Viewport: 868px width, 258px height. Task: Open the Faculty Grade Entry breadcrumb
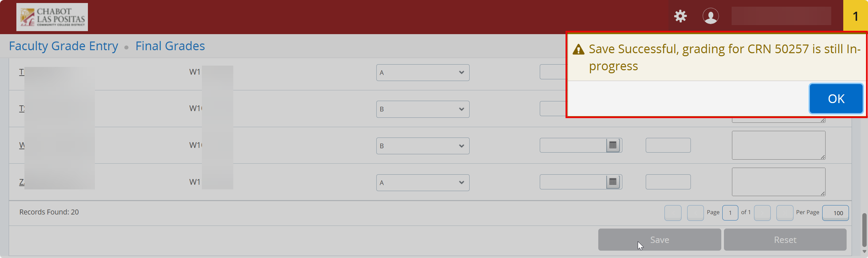64,46
